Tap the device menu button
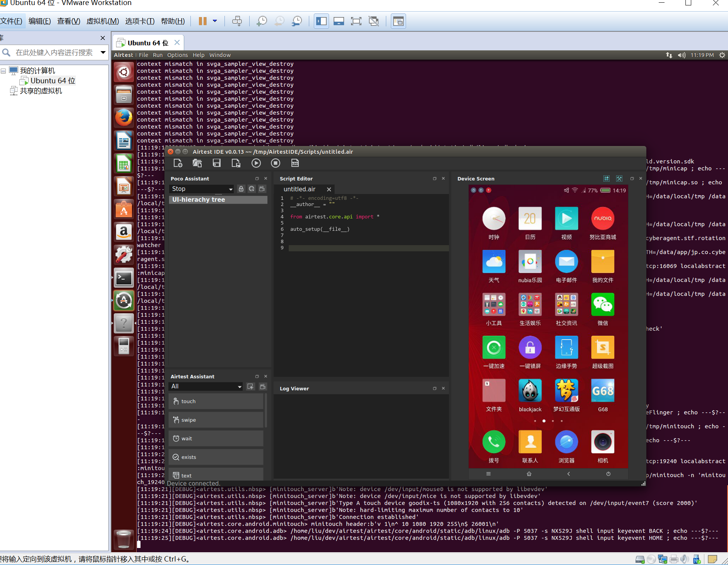 488,474
